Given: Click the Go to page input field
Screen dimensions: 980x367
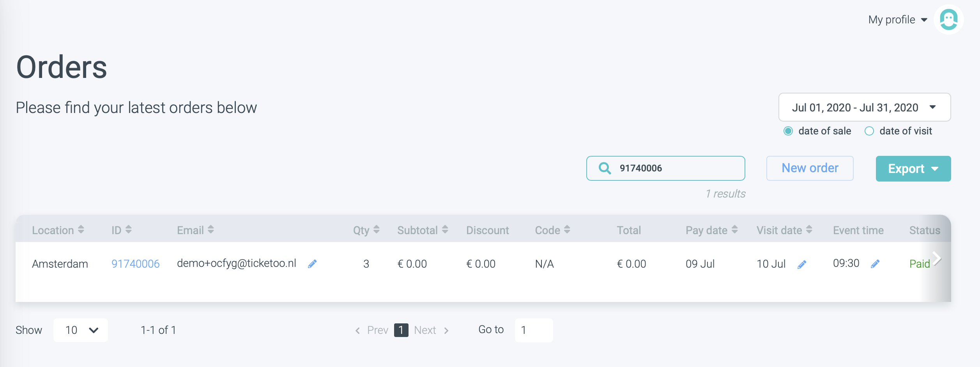Looking at the screenshot, I should 534,330.
